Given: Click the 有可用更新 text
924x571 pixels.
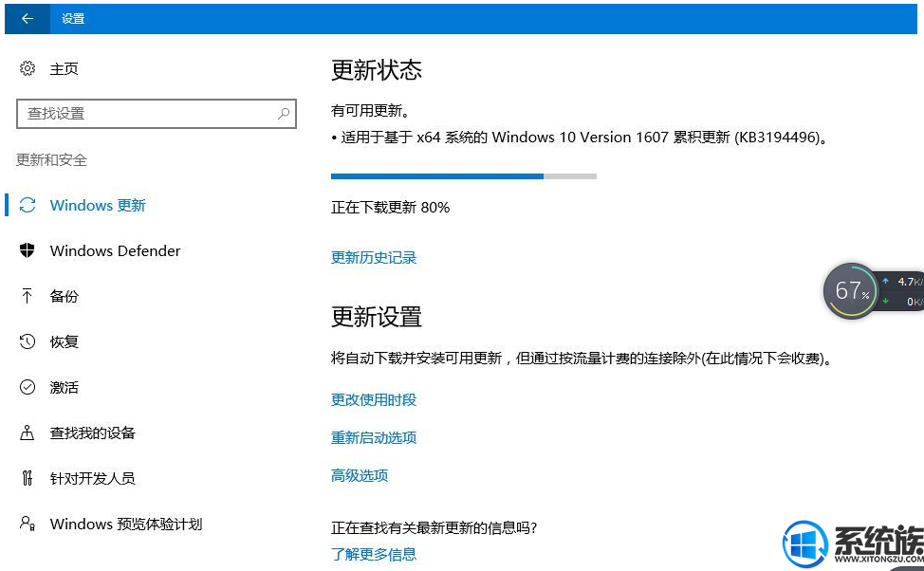Looking at the screenshot, I should point(370,111).
